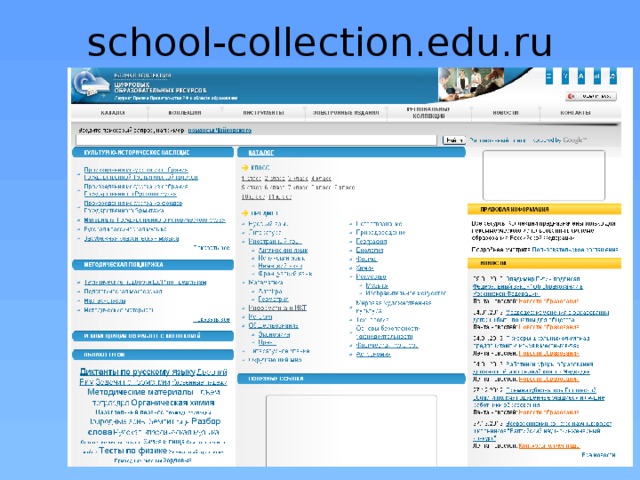Open the Физическая культура subject link

coord(387,346)
